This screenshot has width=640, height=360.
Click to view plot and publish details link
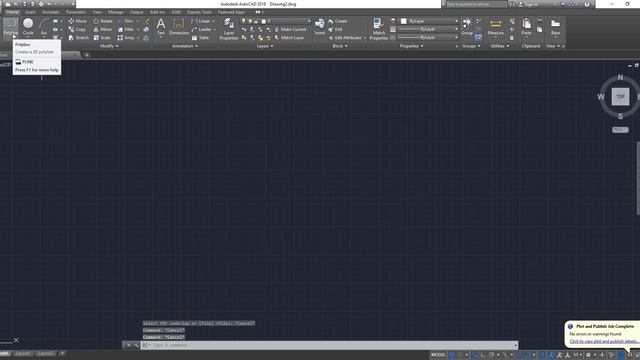click(604, 341)
